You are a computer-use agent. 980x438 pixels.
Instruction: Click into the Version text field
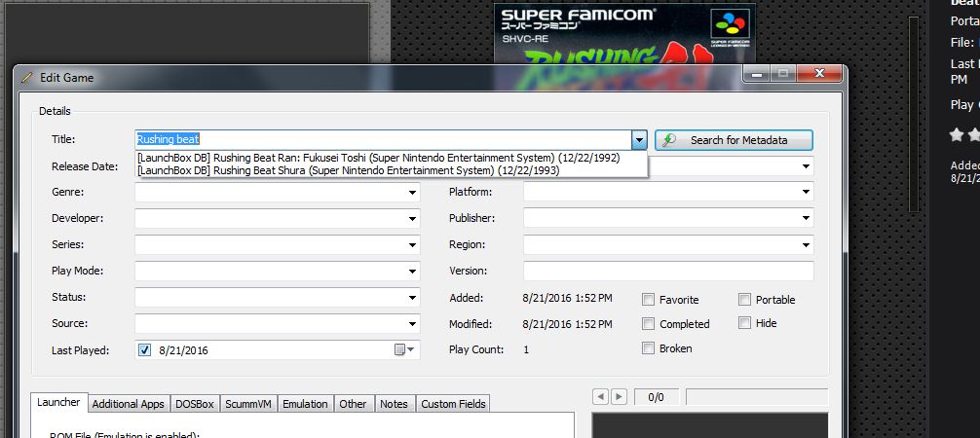[668, 272]
